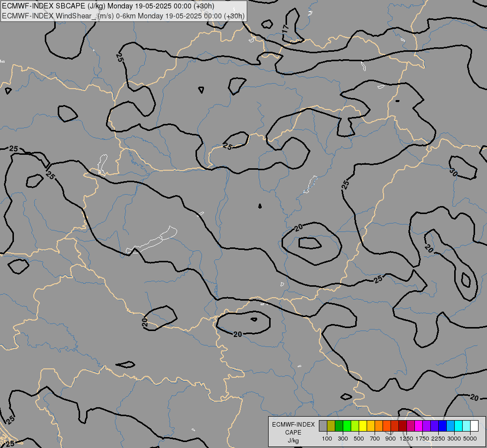Click the legend value 500
The height and width of the screenshot is (448, 487).
(359, 439)
